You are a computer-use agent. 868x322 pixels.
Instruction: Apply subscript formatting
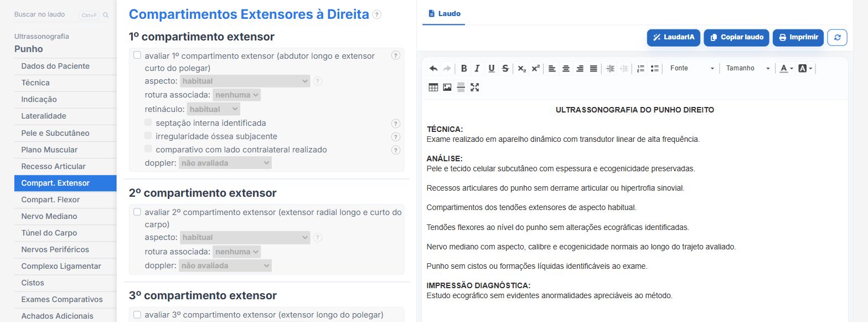(522, 68)
